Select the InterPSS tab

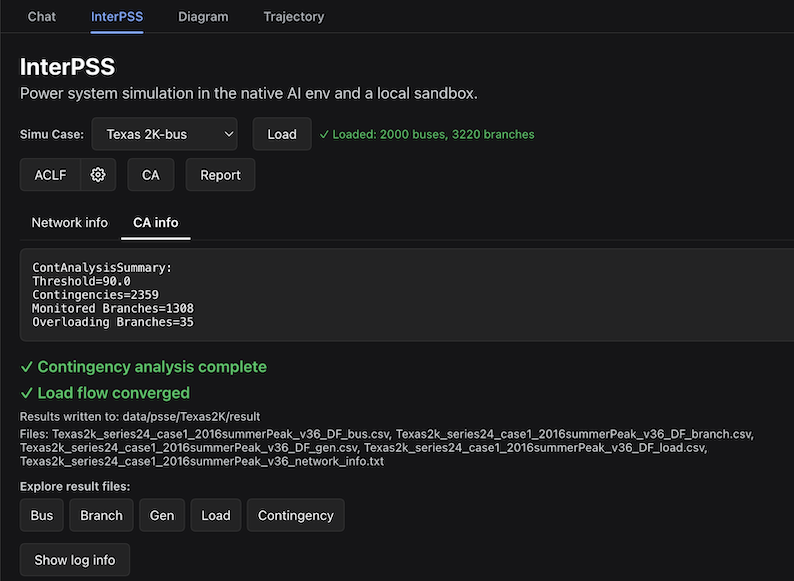[x=117, y=17]
